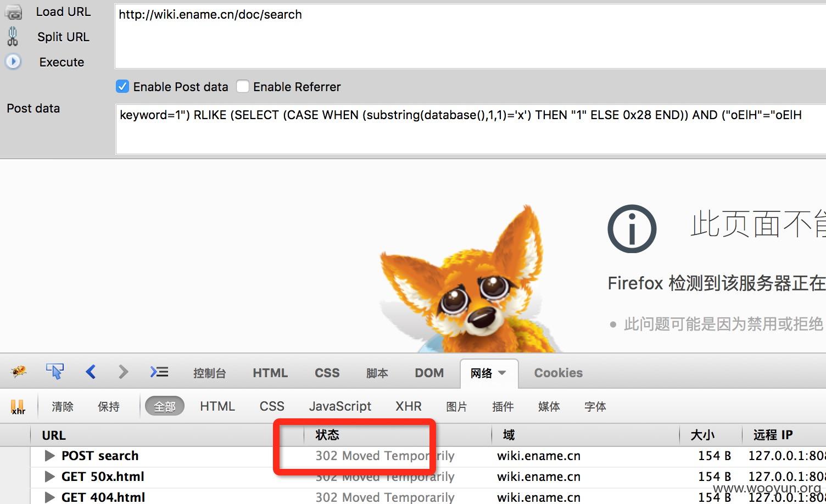Select the 全部 network filter
This screenshot has width=826, height=504.
point(165,407)
